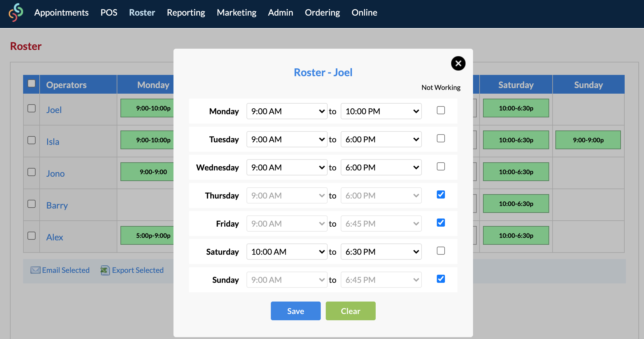Click the Export Selected spreadsheet icon
Screen dimensions: 644x339
(x=105, y=270)
